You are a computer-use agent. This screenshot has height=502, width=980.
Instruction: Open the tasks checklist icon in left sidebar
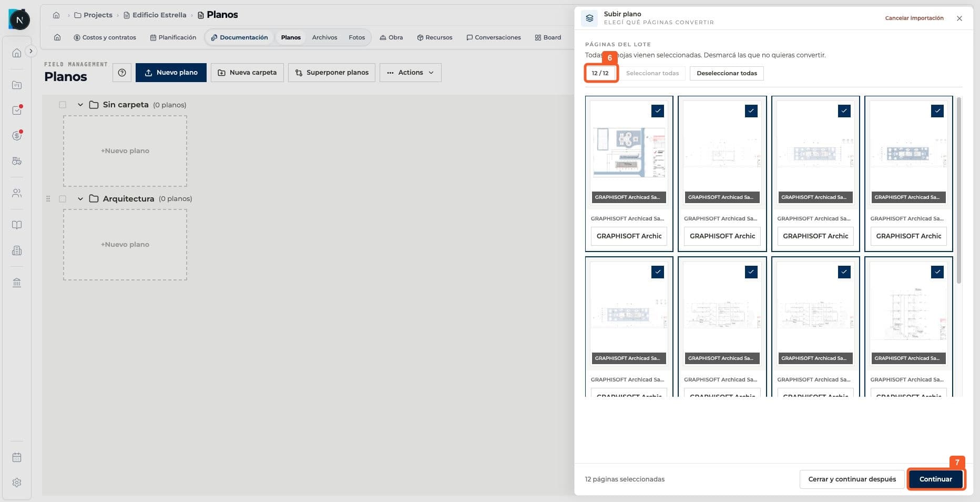(x=17, y=111)
